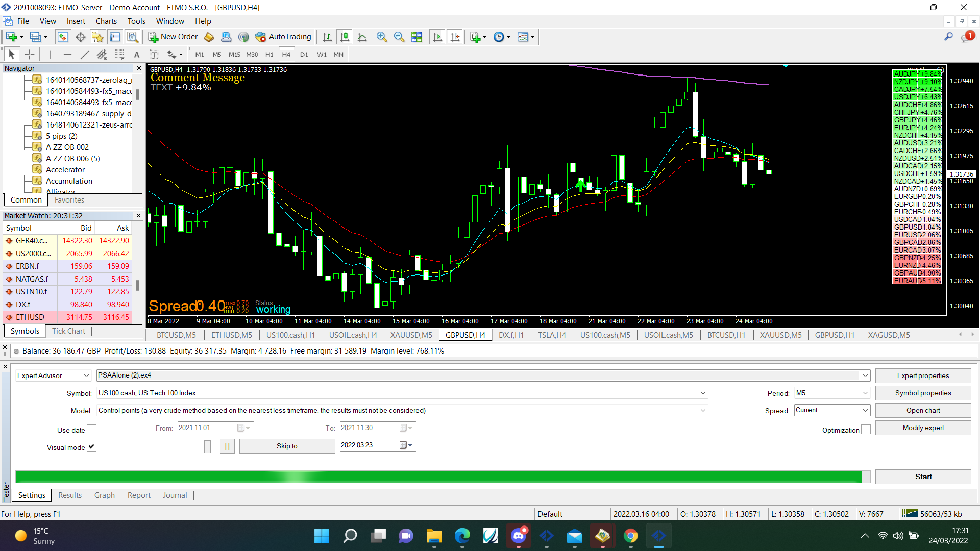Select the Crosshair tool

click(30, 54)
